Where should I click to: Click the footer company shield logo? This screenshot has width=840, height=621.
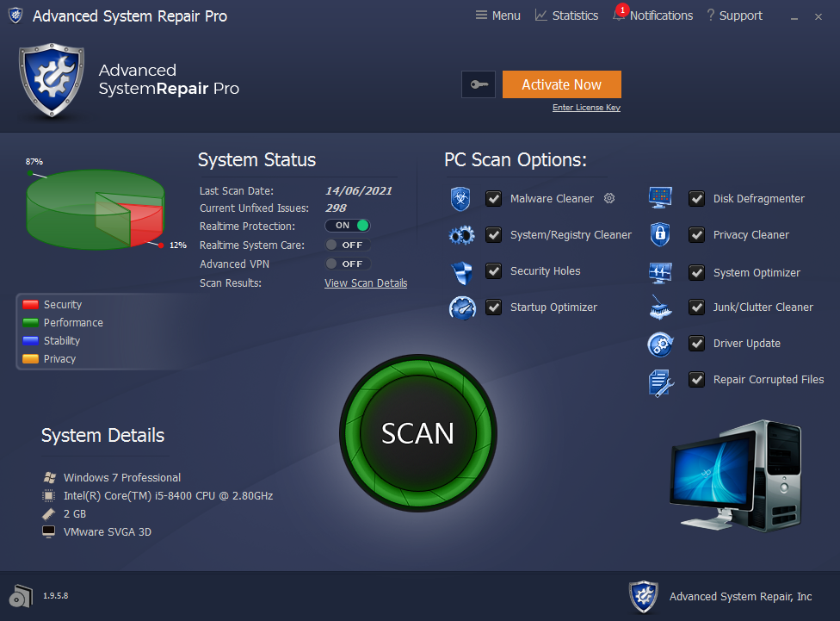pos(644,596)
